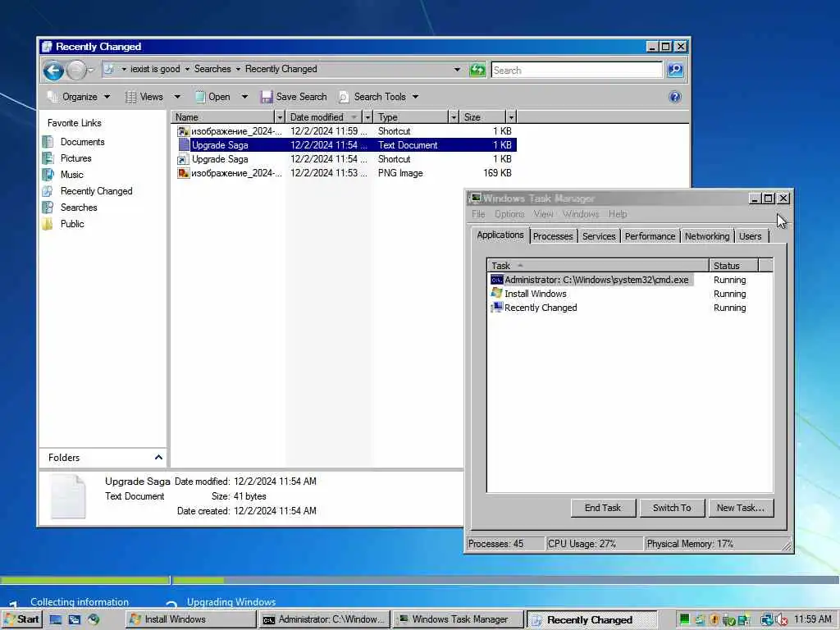
Task: Open the Type column filter dropdown
Action: pos(453,116)
